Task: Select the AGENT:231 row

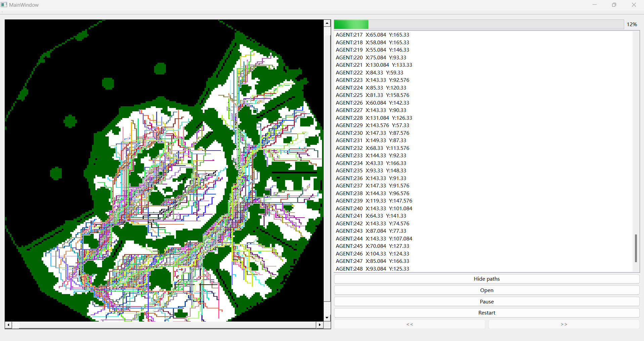Action: coord(484,140)
